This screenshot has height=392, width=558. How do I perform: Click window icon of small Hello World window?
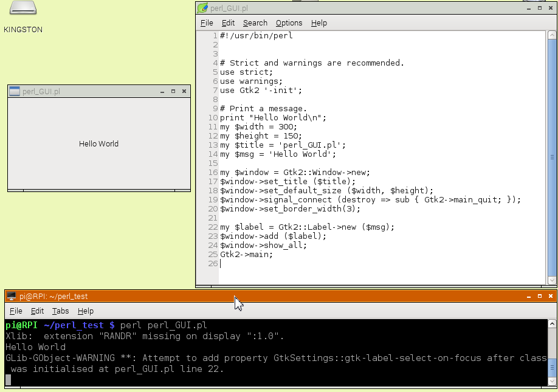[x=15, y=92]
